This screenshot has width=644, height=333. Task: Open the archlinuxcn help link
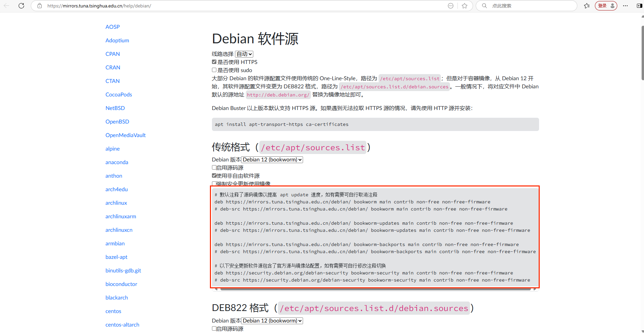point(119,230)
